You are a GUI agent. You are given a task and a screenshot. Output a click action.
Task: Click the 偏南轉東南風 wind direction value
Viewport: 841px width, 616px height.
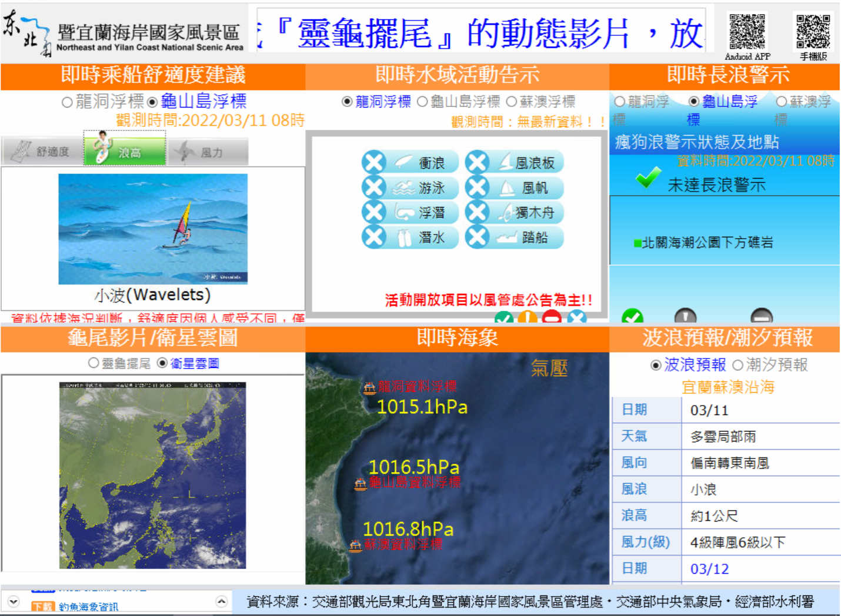pos(730,463)
